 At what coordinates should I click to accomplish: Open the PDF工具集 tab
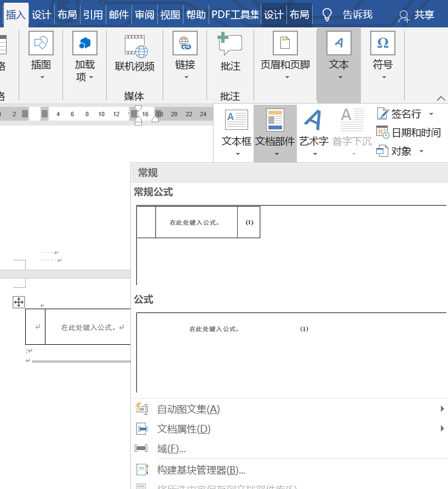234,15
